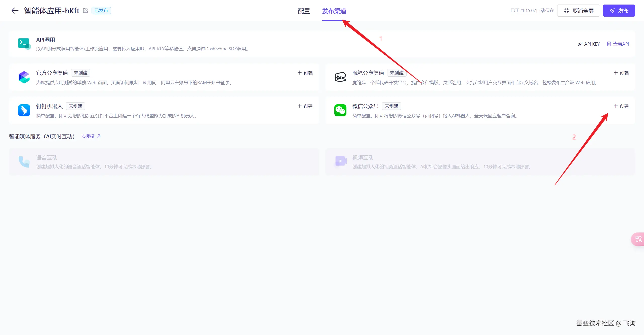Switch to the 配置 tab
The width and height of the screenshot is (644, 335).
(304, 11)
